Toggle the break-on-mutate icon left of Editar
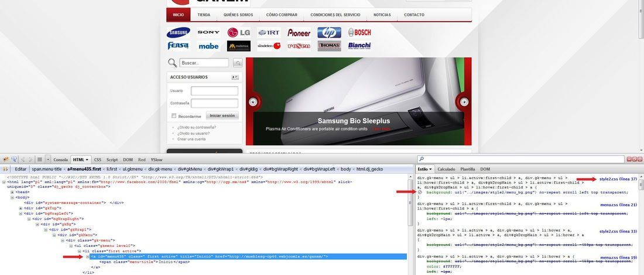Screen dimensions: 644x275 (x=5, y=169)
